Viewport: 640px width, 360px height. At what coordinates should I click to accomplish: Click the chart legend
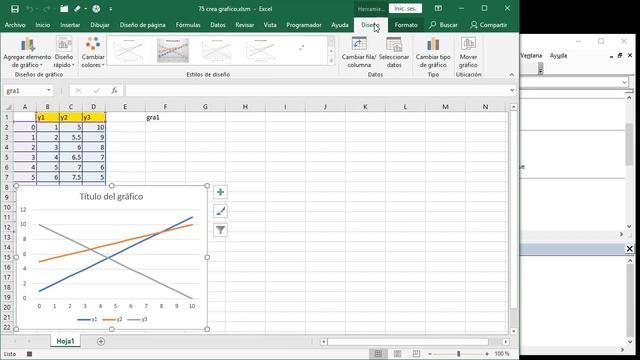point(112,320)
